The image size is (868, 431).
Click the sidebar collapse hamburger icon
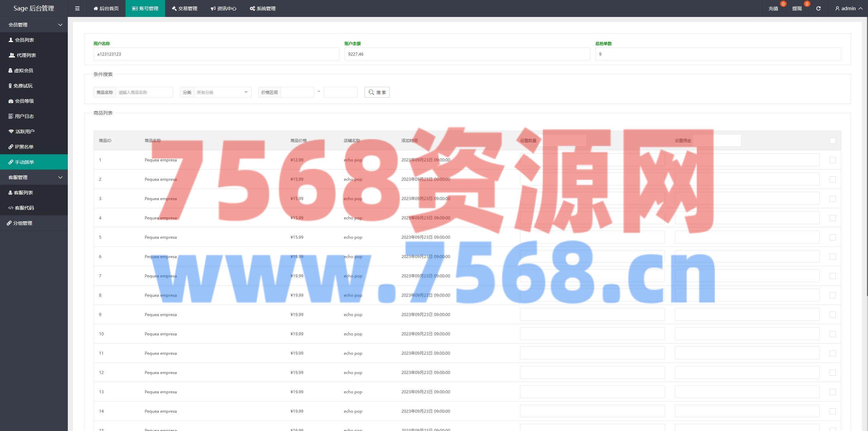pyautogui.click(x=77, y=8)
